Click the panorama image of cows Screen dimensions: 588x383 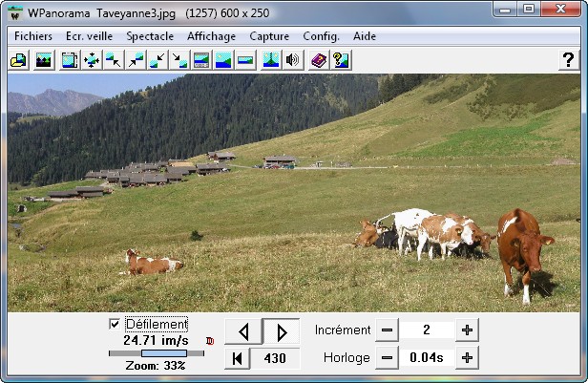click(294, 192)
